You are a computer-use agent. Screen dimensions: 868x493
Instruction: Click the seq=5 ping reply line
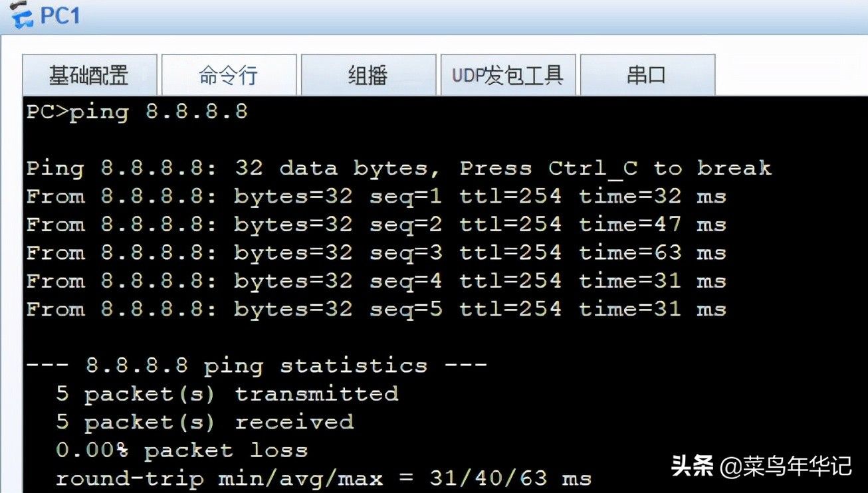click(x=376, y=309)
